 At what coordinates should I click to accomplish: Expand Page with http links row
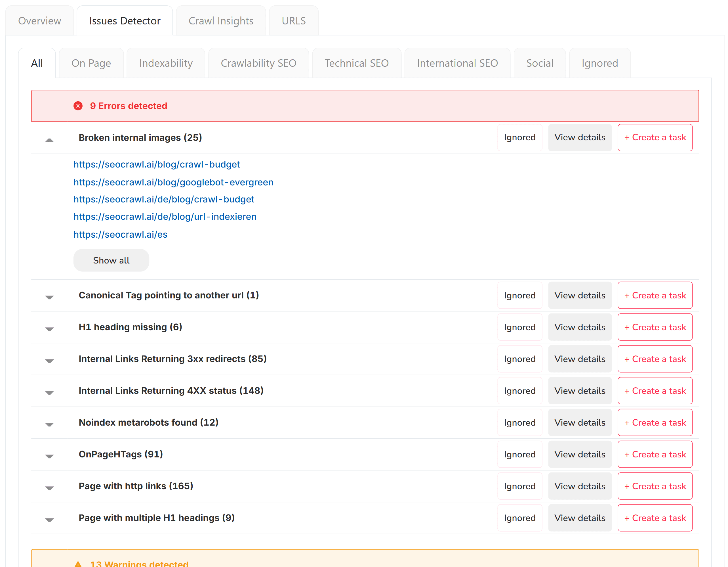[49, 488]
